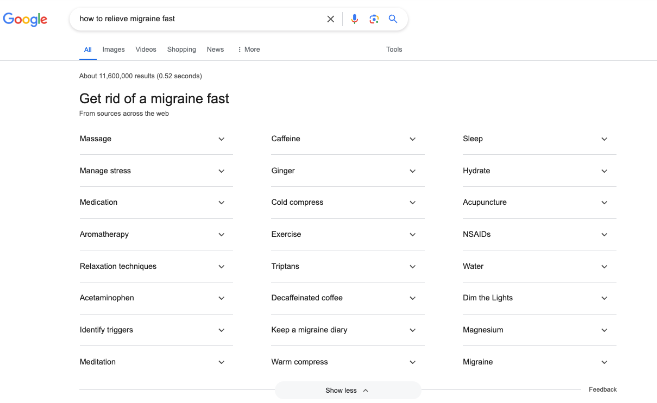Expand the Migraine item
Screen dimensions: 657x403
(x=539, y=362)
